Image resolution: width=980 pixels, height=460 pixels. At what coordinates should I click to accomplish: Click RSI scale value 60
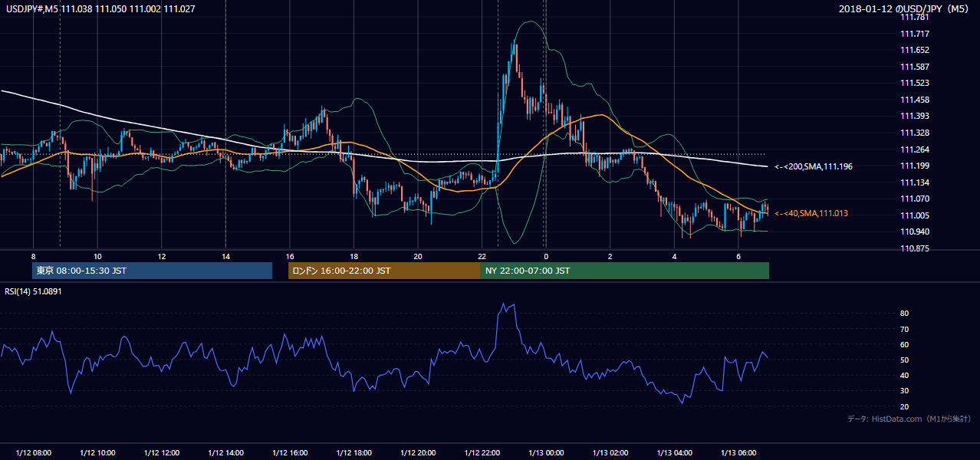(904, 344)
